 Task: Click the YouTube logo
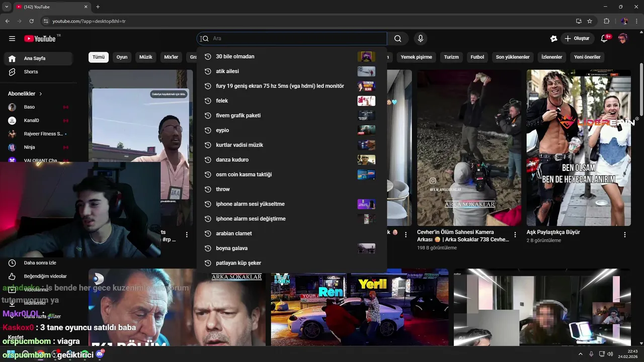pyautogui.click(x=40, y=39)
